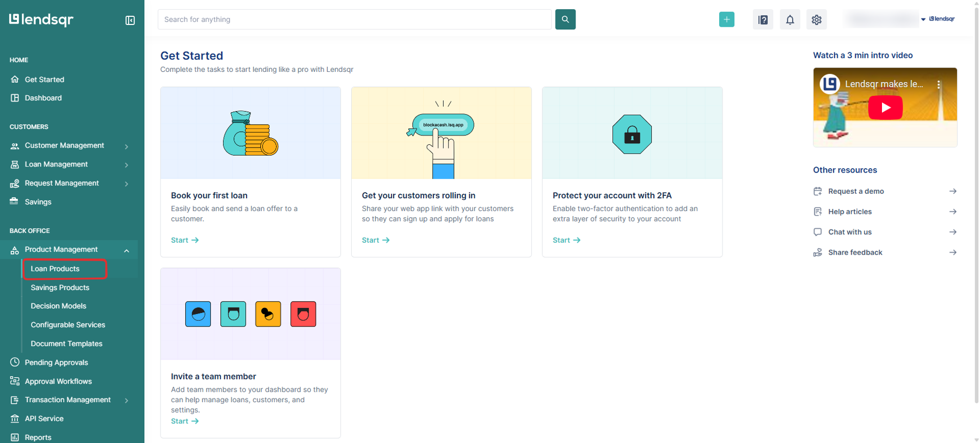Focus the Search for anything field
Image resolution: width=980 pixels, height=443 pixels.
tap(354, 20)
